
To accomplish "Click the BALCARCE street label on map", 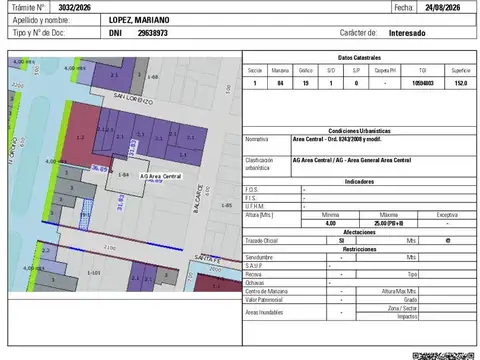I will tap(198, 199).
